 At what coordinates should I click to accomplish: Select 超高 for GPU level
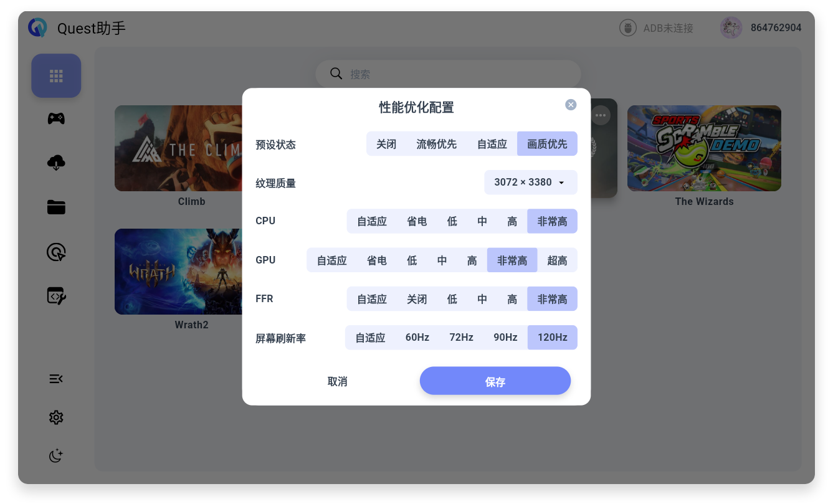[x=557, y=260]
